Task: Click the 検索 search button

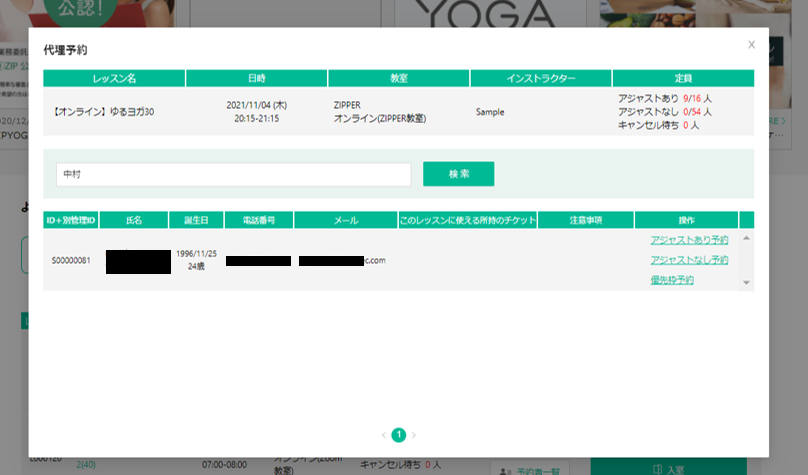Action: [459, 174]
